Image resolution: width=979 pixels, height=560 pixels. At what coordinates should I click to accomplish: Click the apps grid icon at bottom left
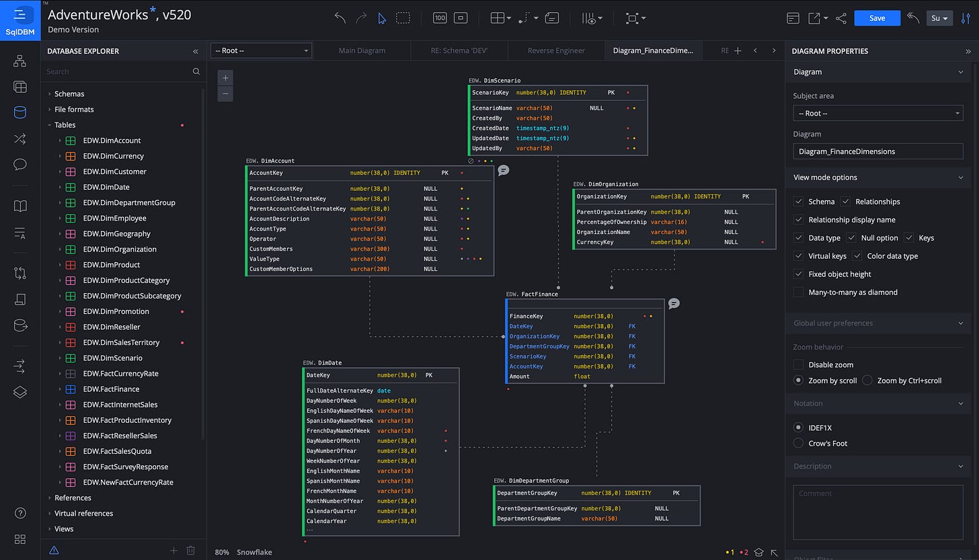click(19, 539)
